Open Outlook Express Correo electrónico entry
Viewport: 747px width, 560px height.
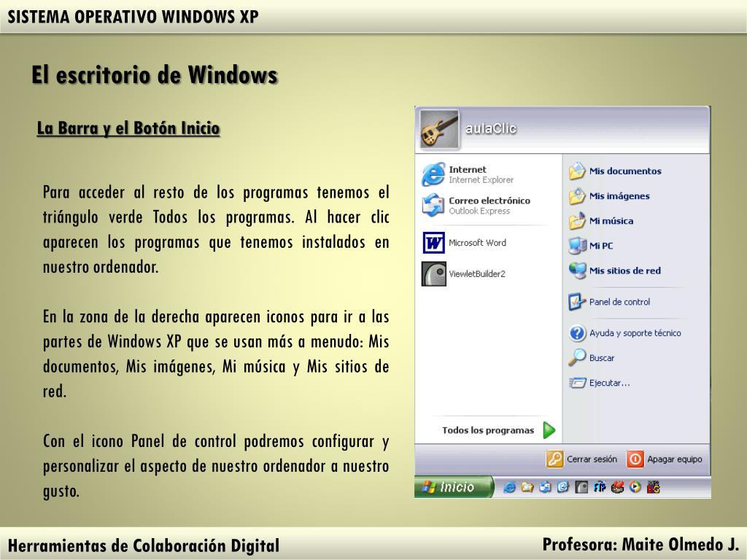tap(476, 205)
